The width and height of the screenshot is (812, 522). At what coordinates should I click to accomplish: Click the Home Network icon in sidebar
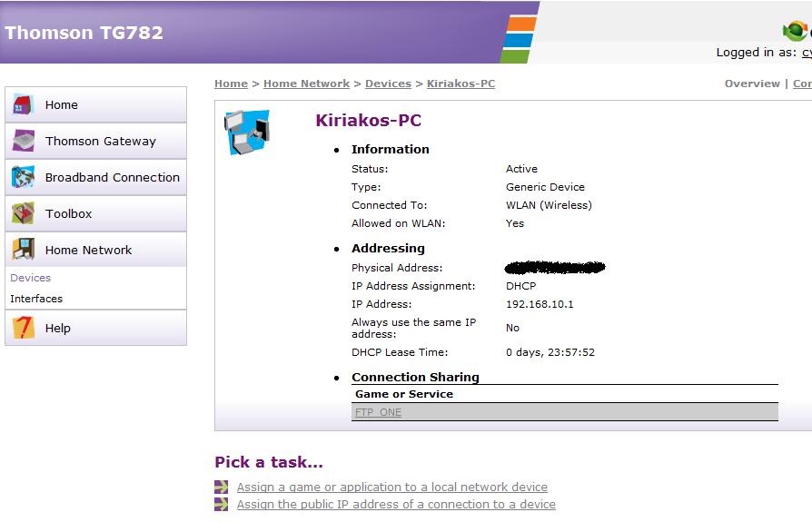23,250
